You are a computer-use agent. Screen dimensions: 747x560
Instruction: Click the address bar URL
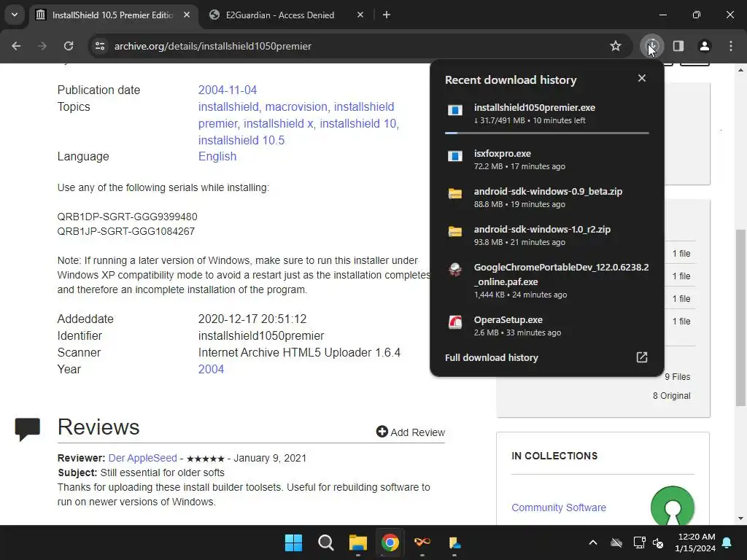tap(212, 46)
